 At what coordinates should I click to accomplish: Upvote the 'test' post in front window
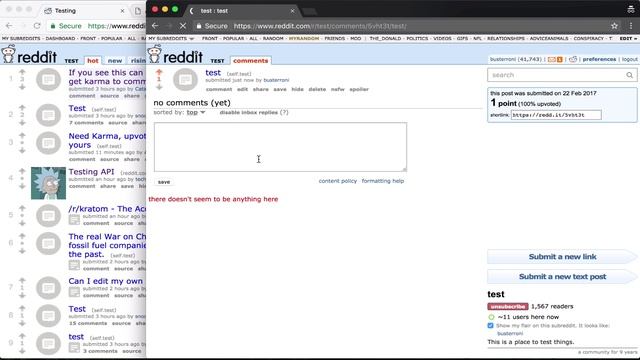click(159, 72)
